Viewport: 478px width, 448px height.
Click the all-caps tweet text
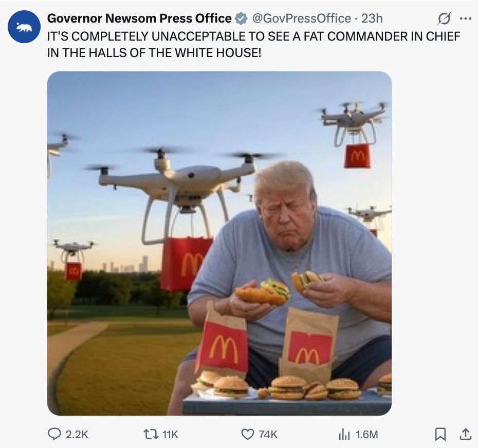click(253, 45)
